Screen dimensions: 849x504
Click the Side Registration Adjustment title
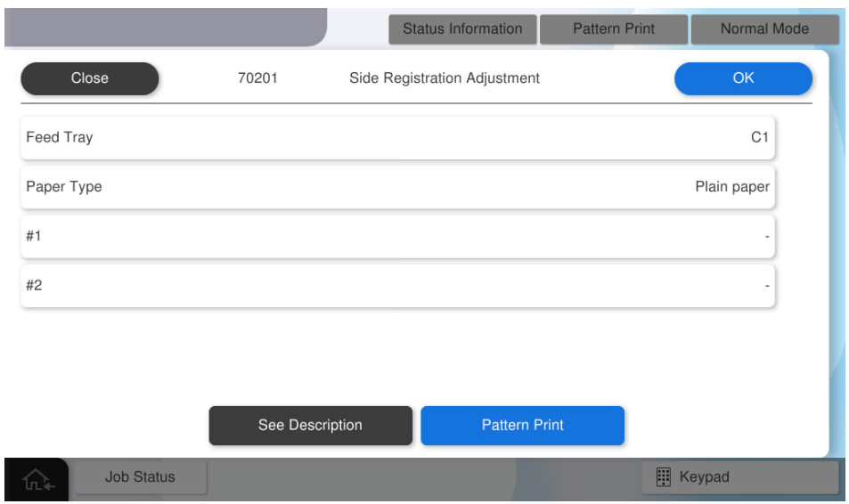point(445,78)
